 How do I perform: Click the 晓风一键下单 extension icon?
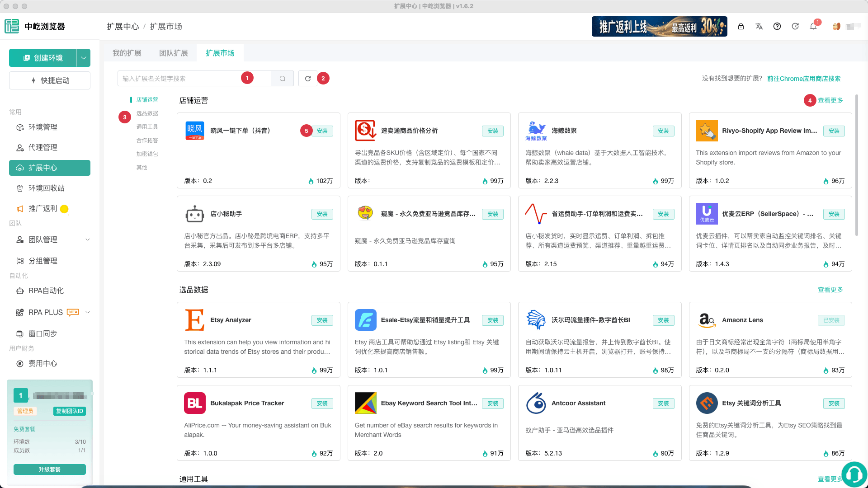point(195,131)
